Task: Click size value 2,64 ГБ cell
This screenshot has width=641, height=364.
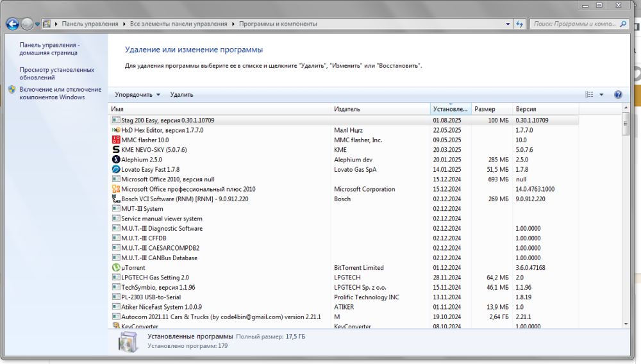Action: (499, 317)
